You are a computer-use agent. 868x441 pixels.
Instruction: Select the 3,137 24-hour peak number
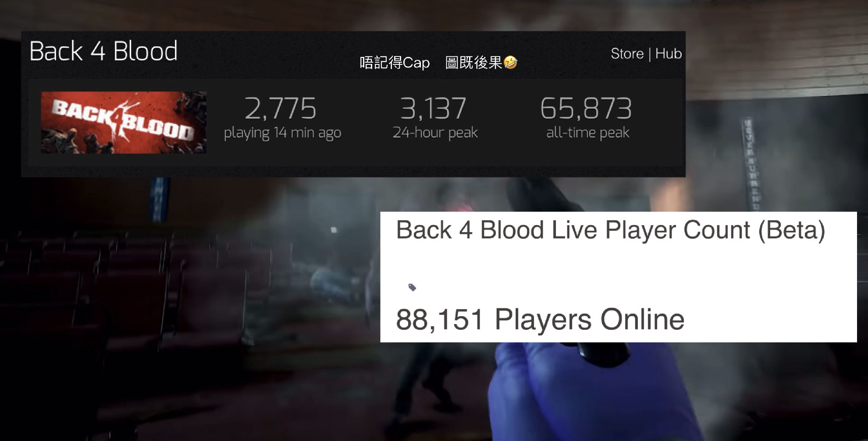tap(433, 109)
